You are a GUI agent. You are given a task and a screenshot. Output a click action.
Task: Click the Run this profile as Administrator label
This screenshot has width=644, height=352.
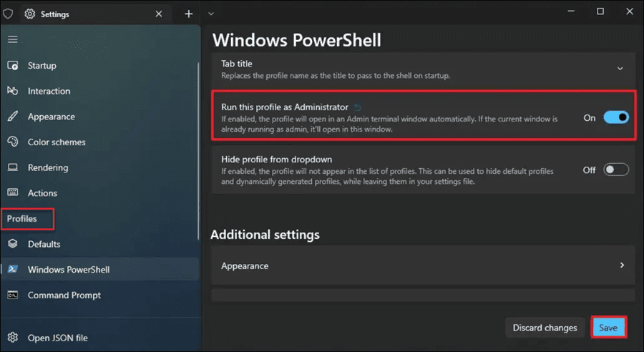click(x=285, y=107)
